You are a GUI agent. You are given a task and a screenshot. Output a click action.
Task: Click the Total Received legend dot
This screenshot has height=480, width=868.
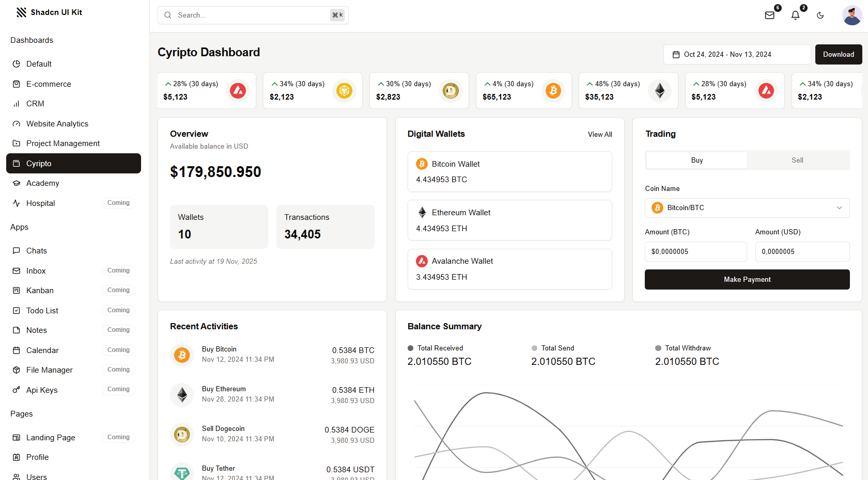click(411, 348)
